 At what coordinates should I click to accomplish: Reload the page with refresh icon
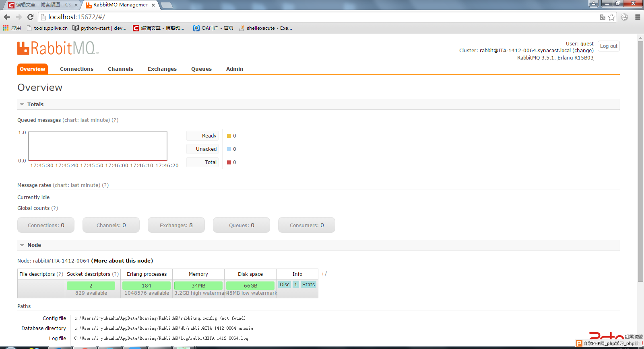pos(30,17)
